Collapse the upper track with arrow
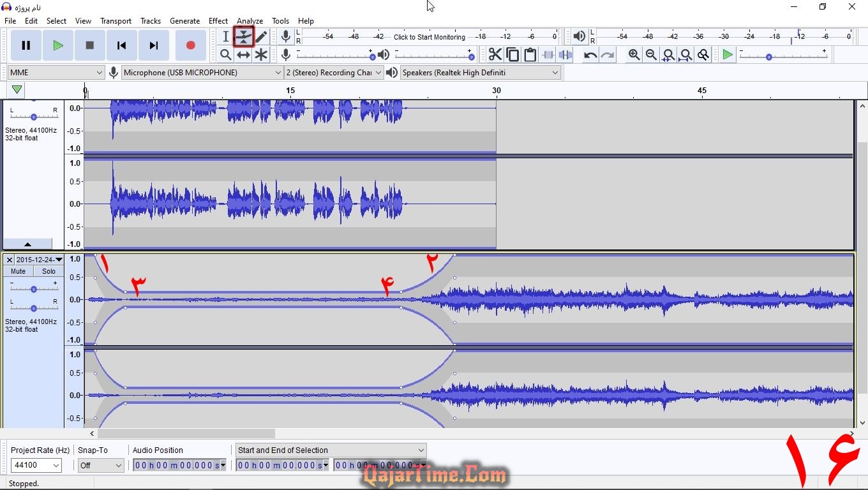This screenshot has width=868, height=490. coord(27,244)
